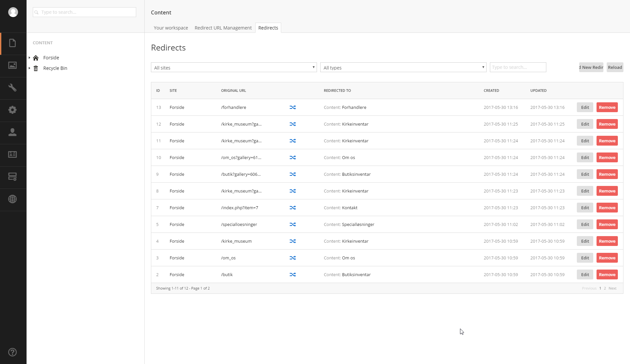Screen dimensions: 630x364
Task: Click shuffle icon for /om_os ID 3
Action: pos(293,258)
